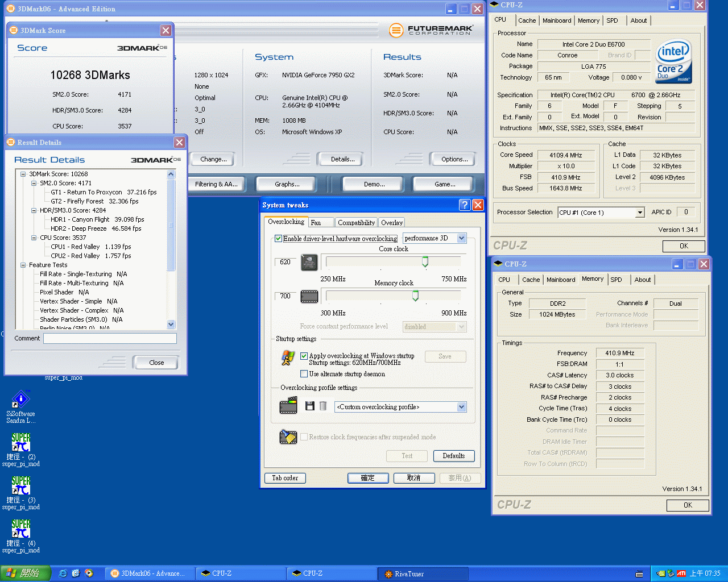Open the Compatibility tab
This screenshot has width=728, height=582.
click(x=356, y=223)
